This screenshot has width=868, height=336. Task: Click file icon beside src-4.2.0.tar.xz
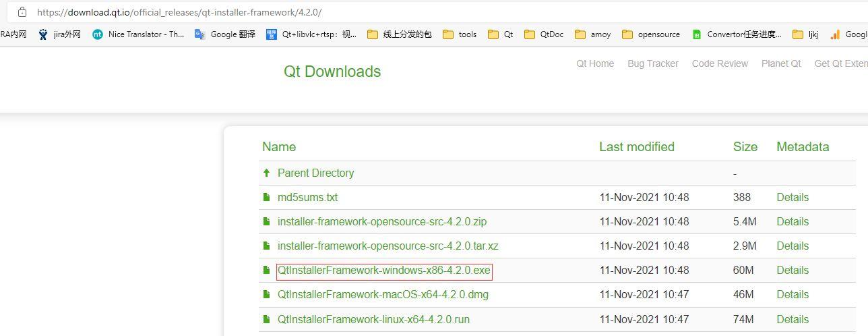tap(267, 246)
